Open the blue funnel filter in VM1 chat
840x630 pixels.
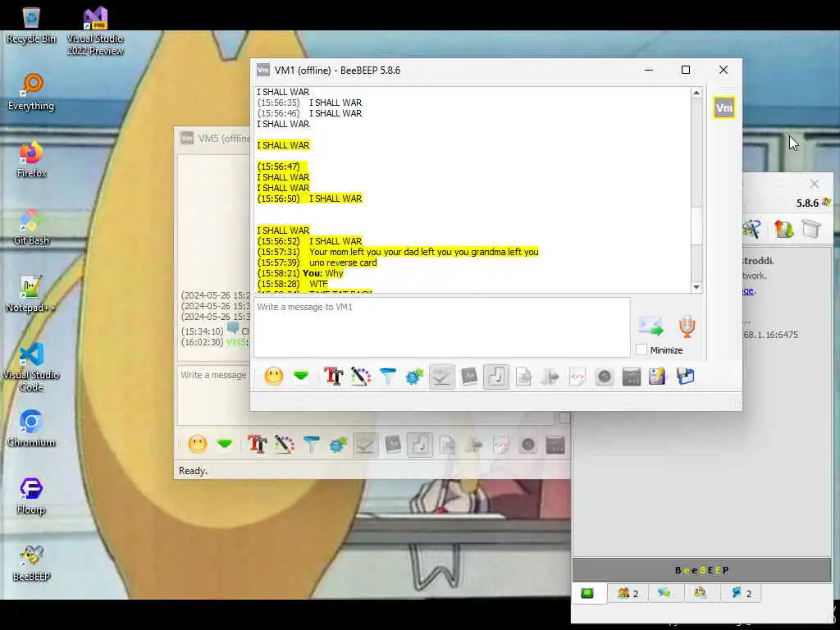pyautogui.click(x=387, y=376)
